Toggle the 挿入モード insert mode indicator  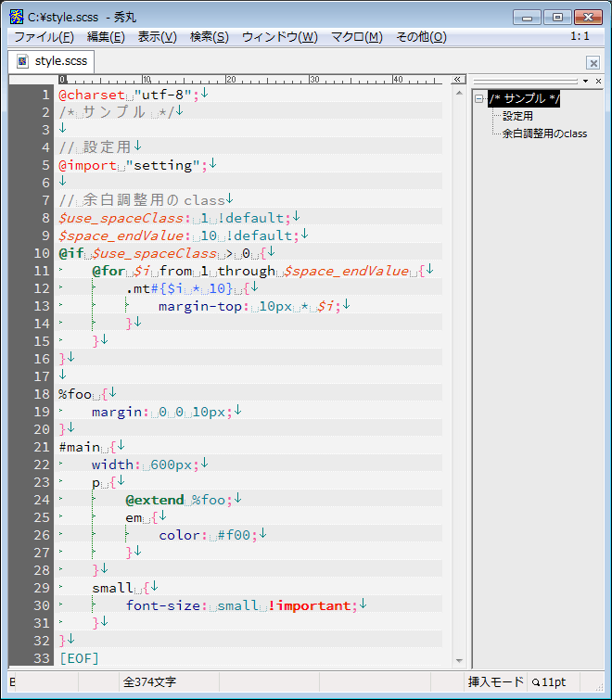[x=495, y=681]
